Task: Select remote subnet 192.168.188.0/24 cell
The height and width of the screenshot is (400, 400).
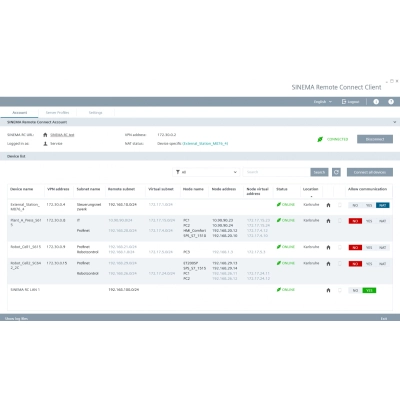Action: click(x=124, y=290)
